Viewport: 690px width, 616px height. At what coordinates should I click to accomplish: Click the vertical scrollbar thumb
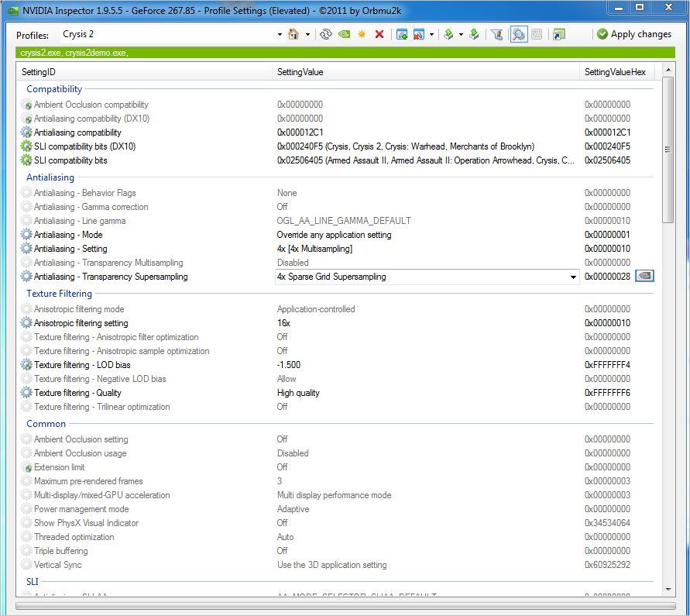pos(668,150)
